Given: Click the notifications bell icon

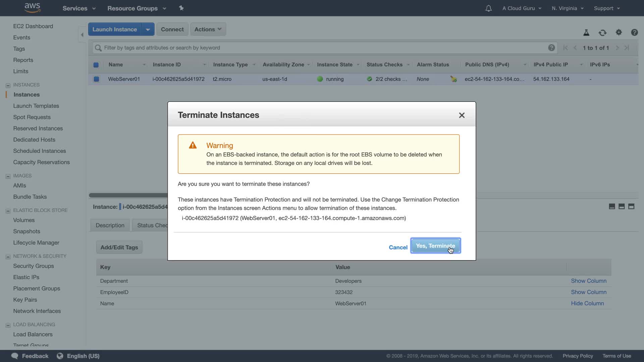Looking at the screenshot, I should (x=488, y=8).
